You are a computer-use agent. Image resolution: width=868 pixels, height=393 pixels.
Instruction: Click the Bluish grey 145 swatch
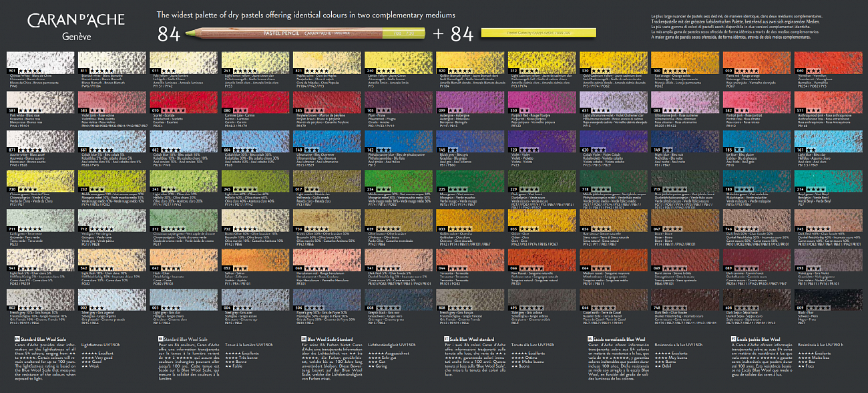pos(471,141)
